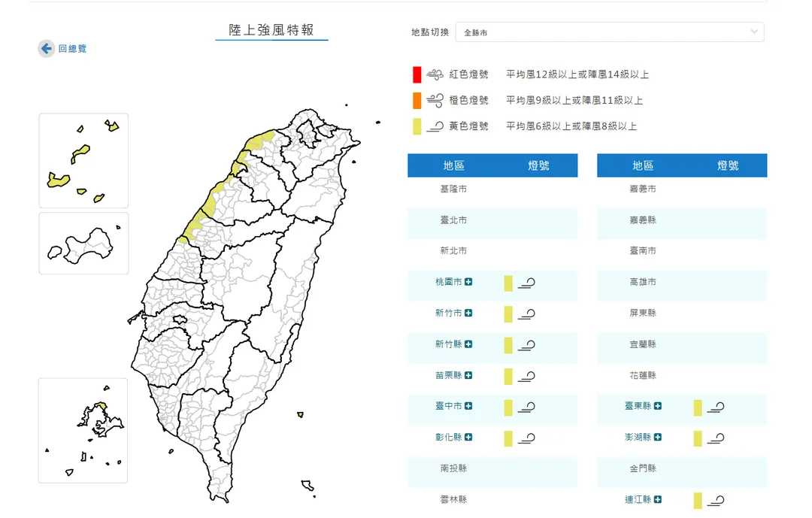Expand the 臺東縣 plus icon
This screenshot has height=518, width=812.
[x=658, y=406]
